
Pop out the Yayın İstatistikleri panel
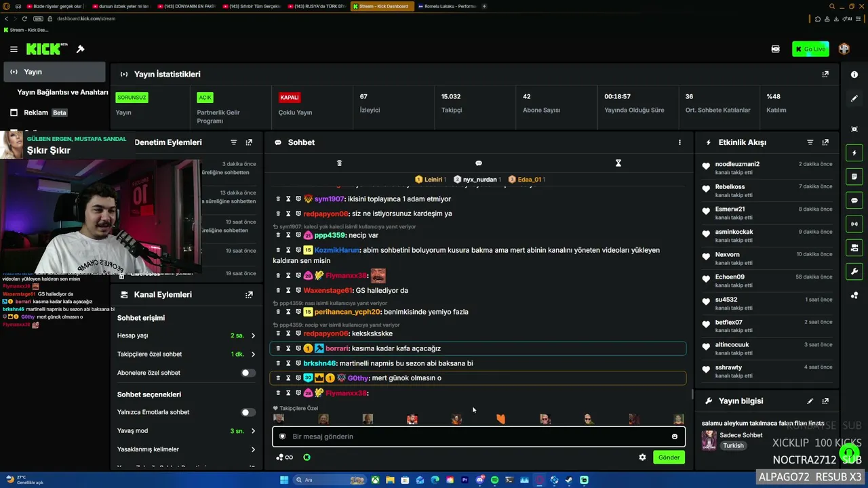tap(825, 74)
